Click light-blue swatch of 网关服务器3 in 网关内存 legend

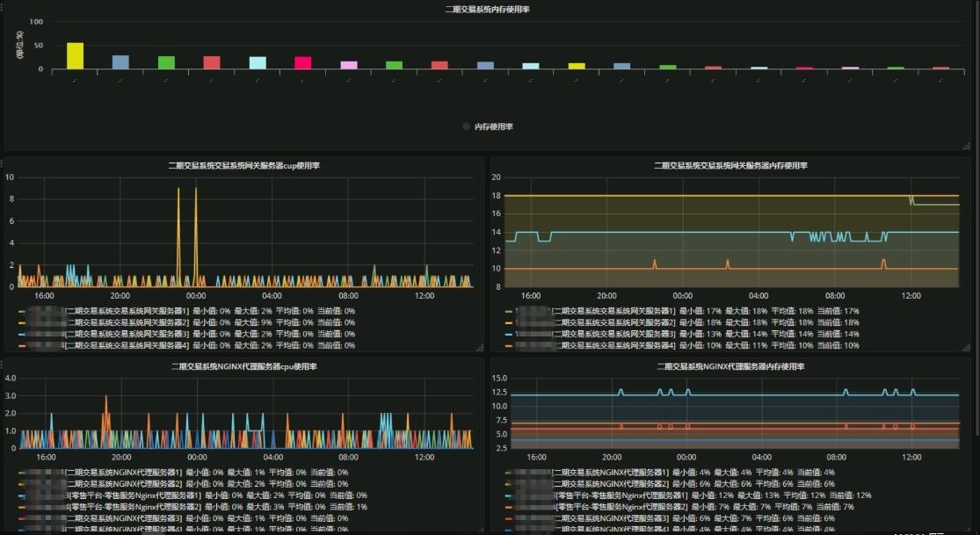point(510,334)
